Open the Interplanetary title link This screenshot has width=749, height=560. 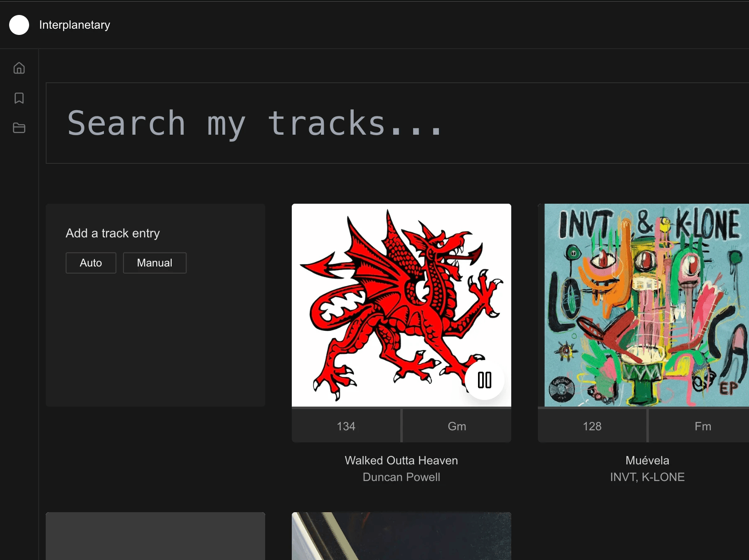click(75, 25)
